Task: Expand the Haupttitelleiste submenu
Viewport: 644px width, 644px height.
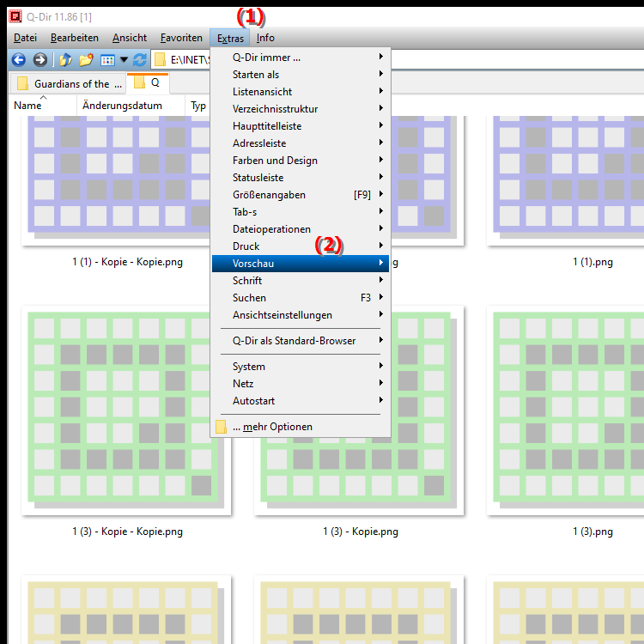Action: [x=301, y=126]
